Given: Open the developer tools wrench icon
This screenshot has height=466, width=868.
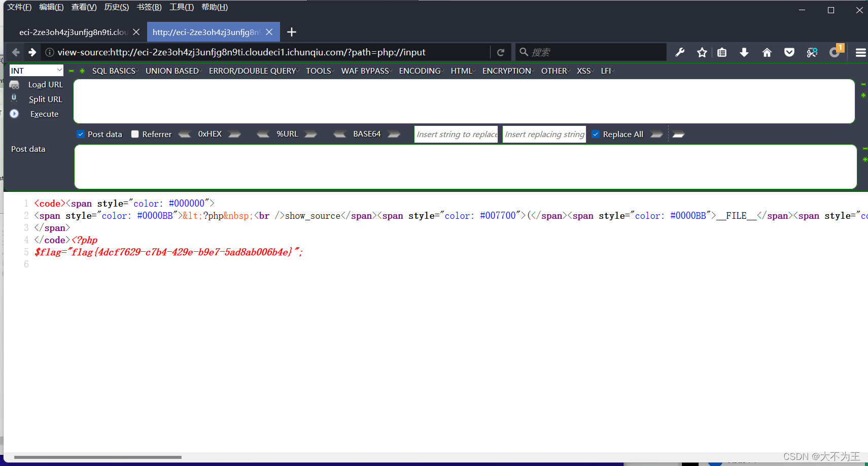Looking at the screenshot, I should coord(680,52).
